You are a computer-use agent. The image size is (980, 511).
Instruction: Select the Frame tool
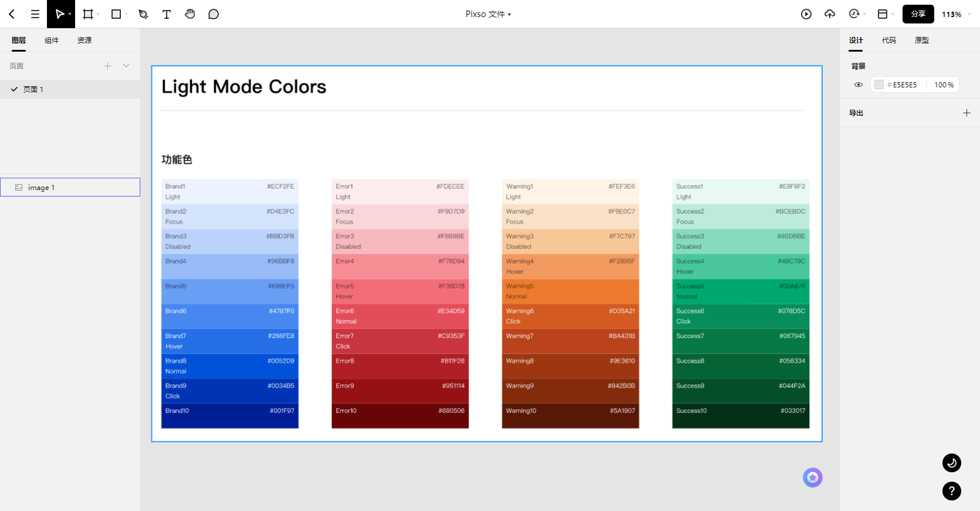pyautogui.click(x=88, y=14)
